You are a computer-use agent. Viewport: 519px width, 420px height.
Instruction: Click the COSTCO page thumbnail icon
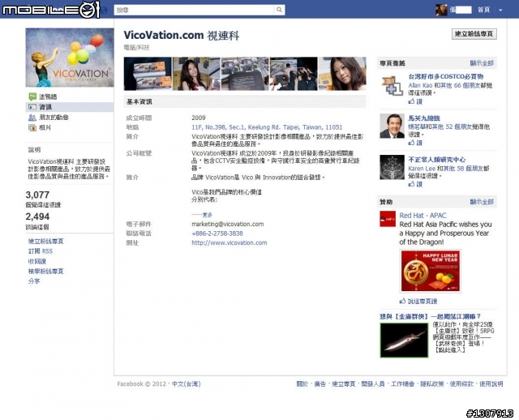pos(392,85)
